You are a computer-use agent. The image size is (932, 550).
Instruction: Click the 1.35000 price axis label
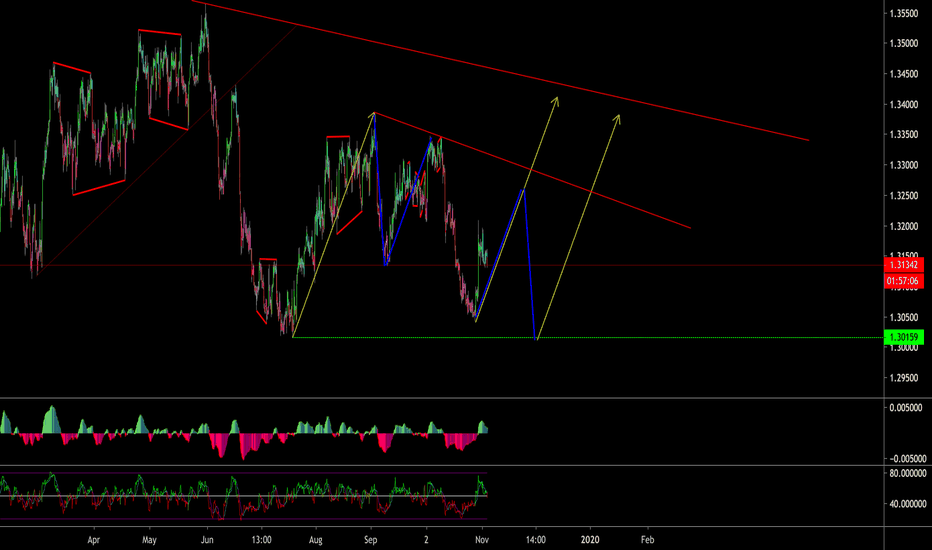[x=903, y=43]
